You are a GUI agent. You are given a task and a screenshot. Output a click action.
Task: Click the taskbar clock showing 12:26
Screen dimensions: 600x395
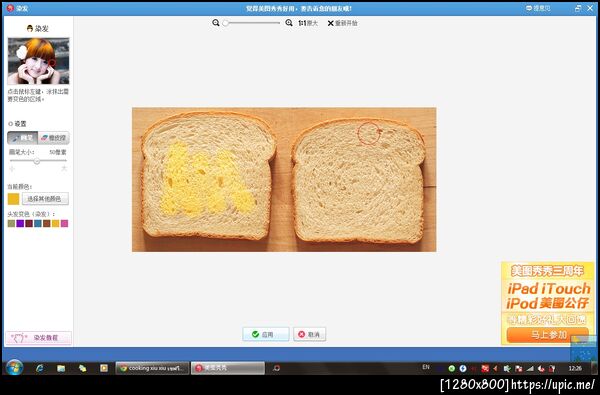point(575,368)
